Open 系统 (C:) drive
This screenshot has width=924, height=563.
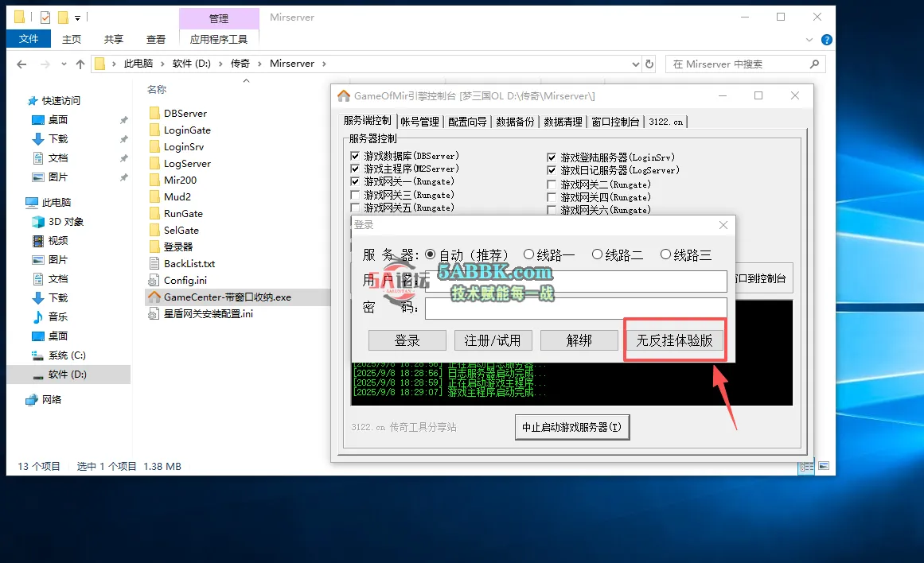tap(58, 355)
